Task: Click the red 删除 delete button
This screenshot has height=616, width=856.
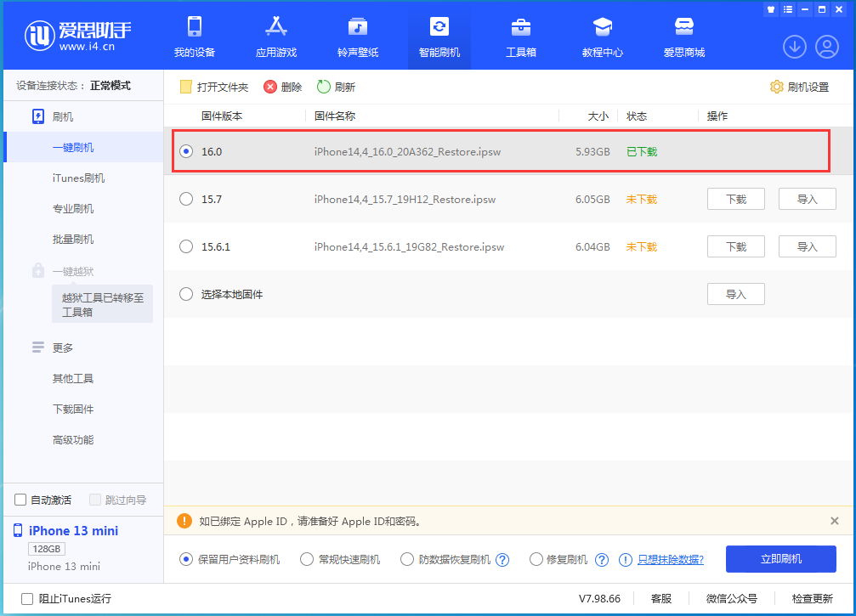Action: (283, 87)
